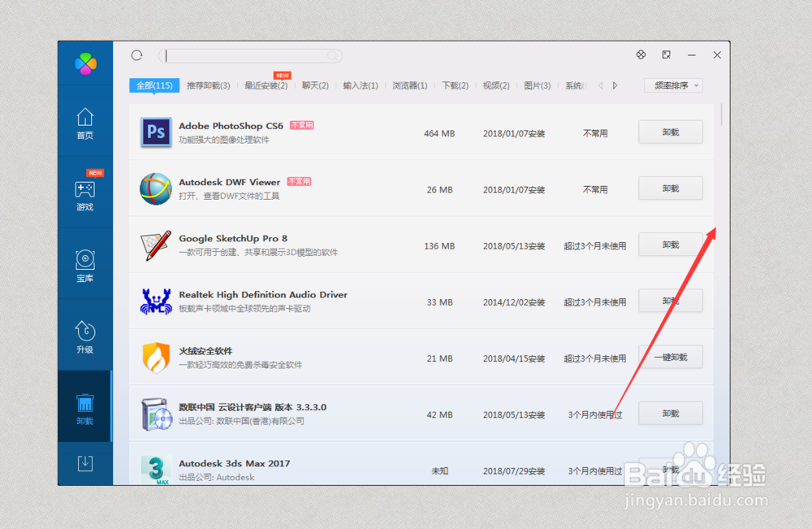Click the 不常用 badge beside Autodesk DWF Viewer
812x529 pixels.
pos(299,181)
